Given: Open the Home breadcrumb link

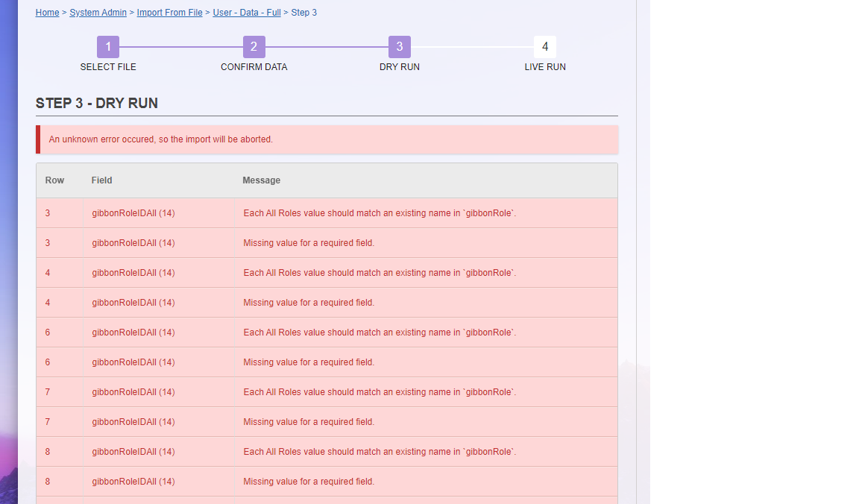Looking at the screenshot, I should 47,13.
